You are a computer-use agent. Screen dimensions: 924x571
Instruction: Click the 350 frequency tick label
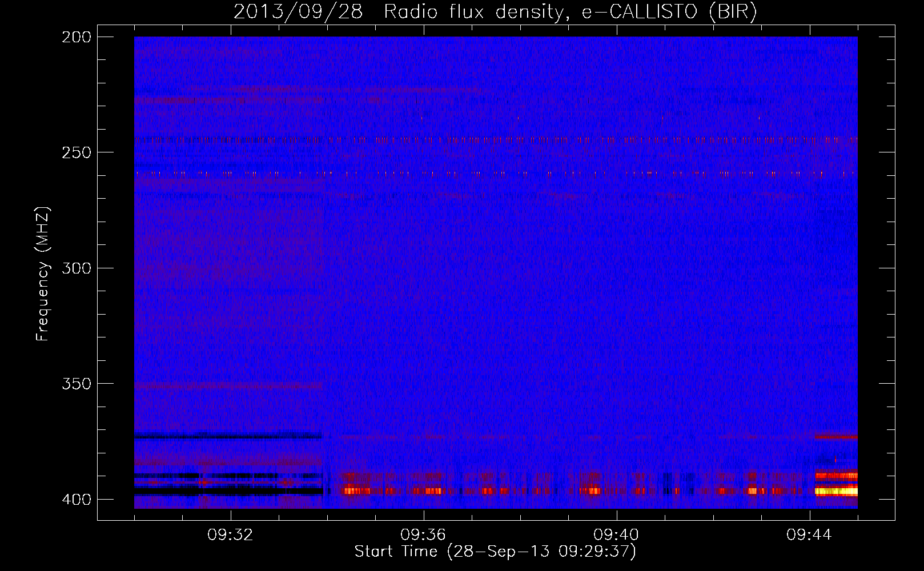point(77,384)
